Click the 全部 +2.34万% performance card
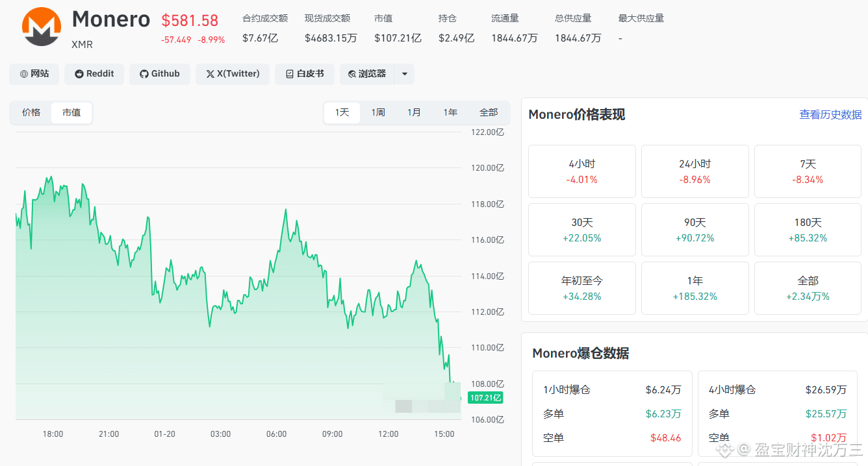 (x=808, y=288)
